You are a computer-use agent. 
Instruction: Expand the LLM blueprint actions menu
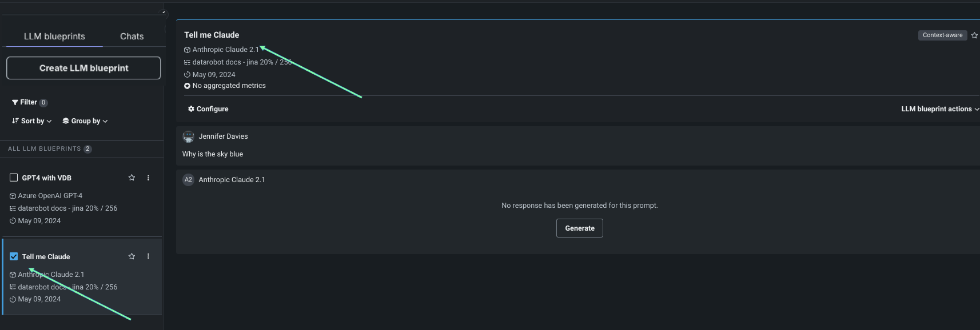pos(940,109)
